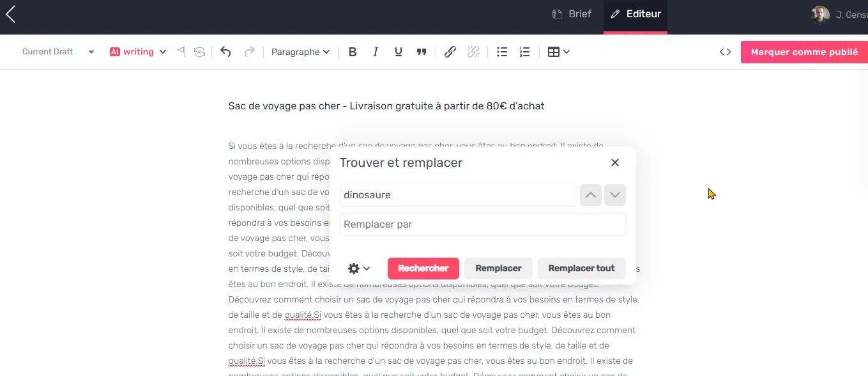Toggle blockquote formatting
The image size is (868, 376).
click(422, 52)
